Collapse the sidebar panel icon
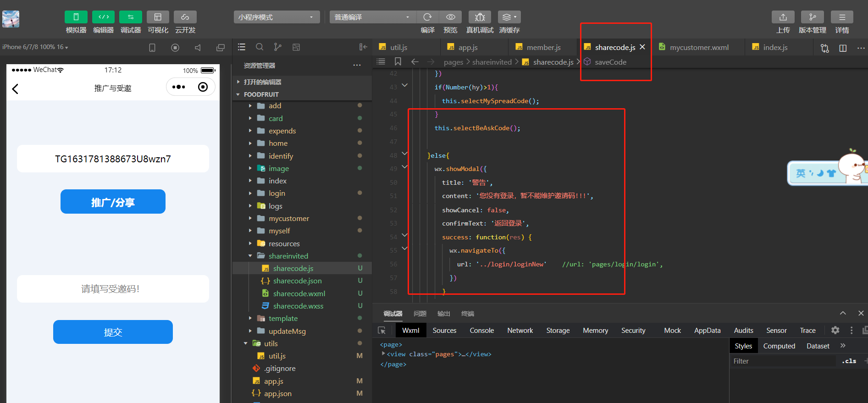The width and height of the screenshot is (868, 403). pyautogui.click(x=363, y=47)
